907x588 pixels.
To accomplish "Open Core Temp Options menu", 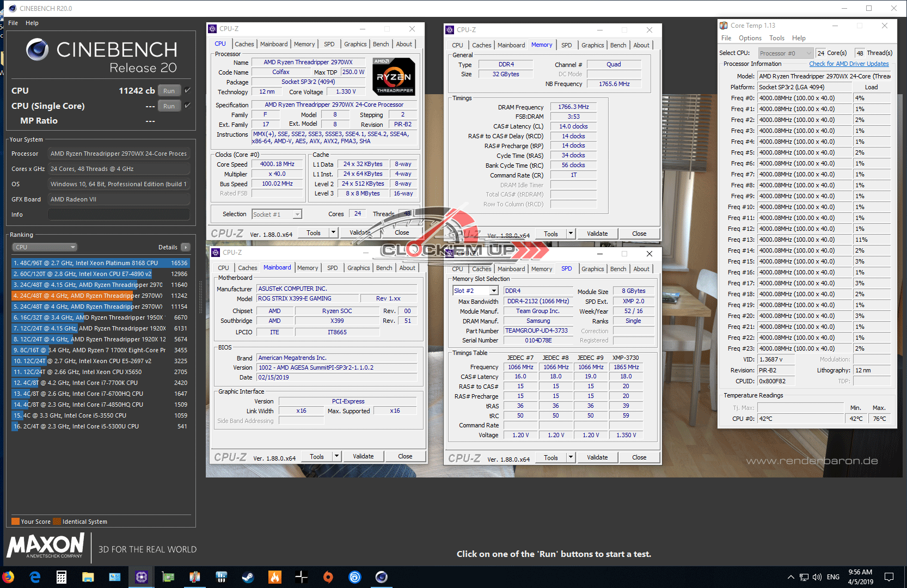I will (750, 38).
